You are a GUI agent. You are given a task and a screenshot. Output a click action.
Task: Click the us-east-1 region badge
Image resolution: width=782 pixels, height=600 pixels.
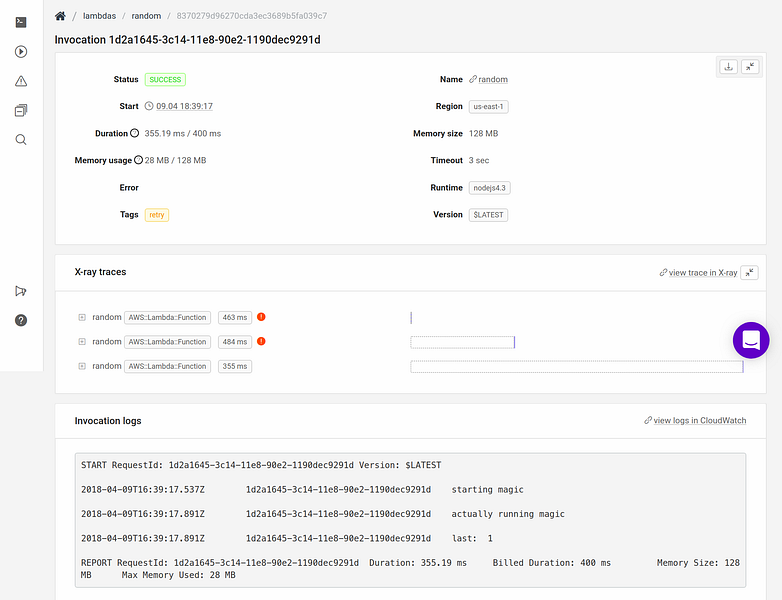tap(488, 107)
